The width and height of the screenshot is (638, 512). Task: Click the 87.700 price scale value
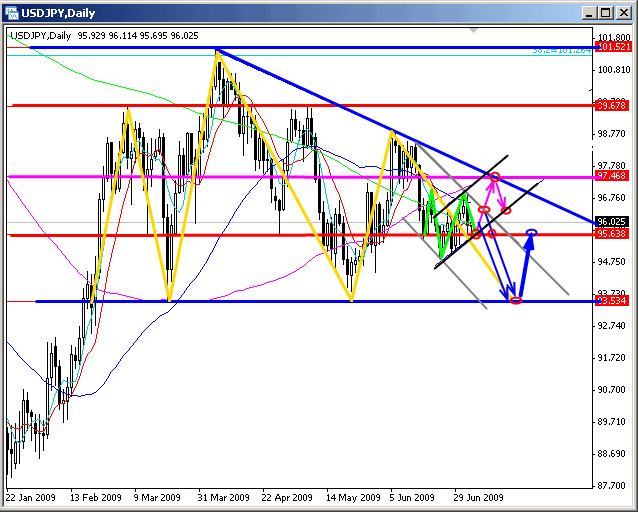click(614, 486)
